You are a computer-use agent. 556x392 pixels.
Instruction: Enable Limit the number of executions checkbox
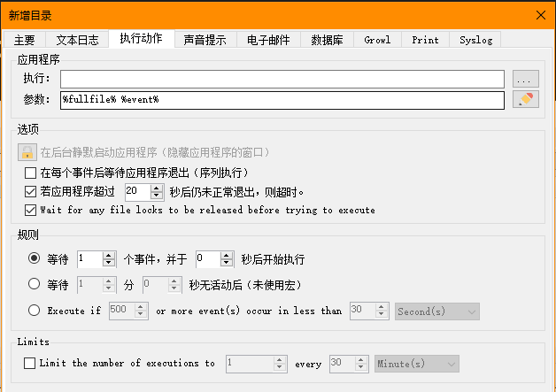[29, 363]
